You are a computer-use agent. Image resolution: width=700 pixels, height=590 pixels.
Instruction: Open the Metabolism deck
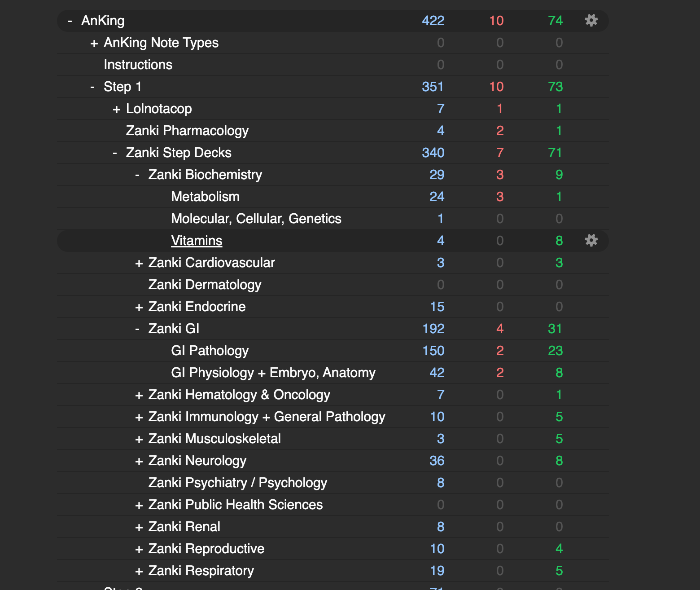point(205,197)
